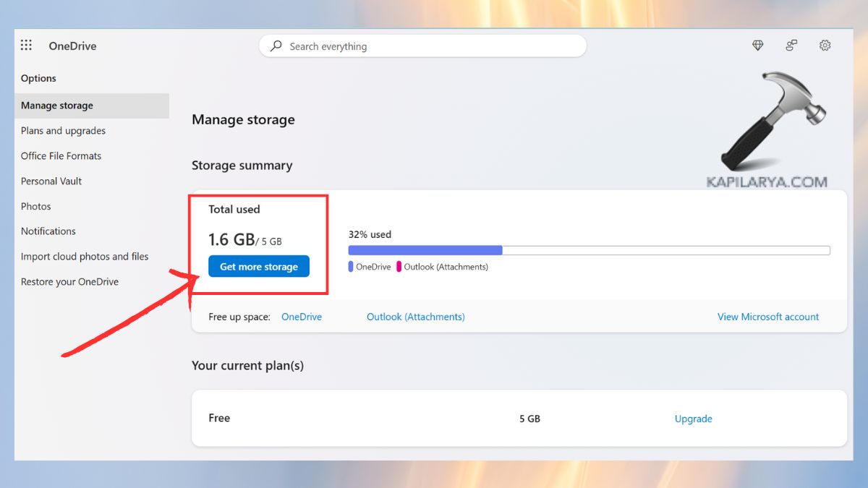Click the OneDrive blue legend marker
The width and height of the screenshot is (868, 488).
(351, 266)
